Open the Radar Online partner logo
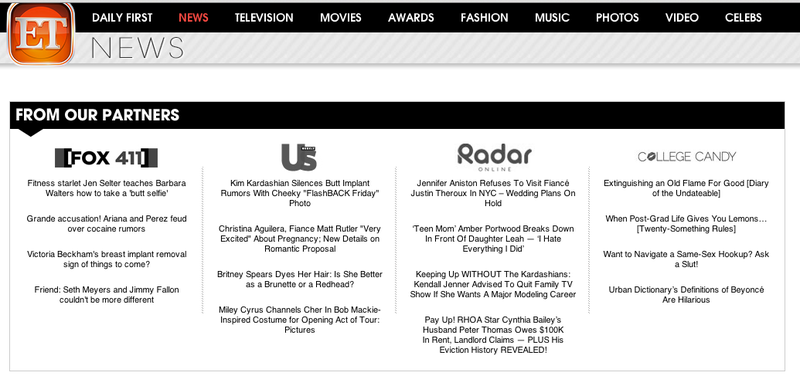The width and height of the screenshot is (800, 386). [494, 157]
